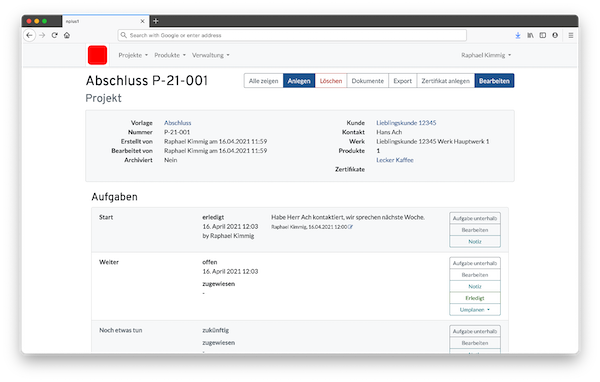The image size is (600, 382).
Task: Click the Alle zeigen button
Action: pyautogui.click(x=263, y=81)
